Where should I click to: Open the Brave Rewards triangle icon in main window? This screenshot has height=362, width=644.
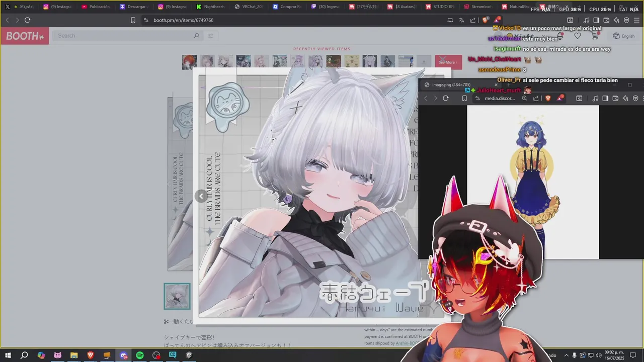497,19
